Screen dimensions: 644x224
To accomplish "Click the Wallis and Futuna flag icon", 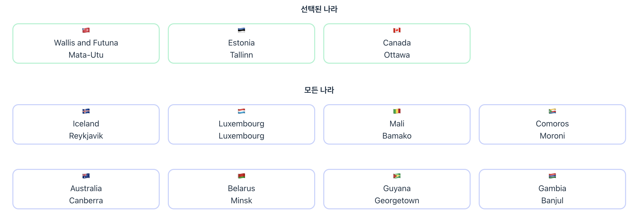I will click(x=86, y=30).
